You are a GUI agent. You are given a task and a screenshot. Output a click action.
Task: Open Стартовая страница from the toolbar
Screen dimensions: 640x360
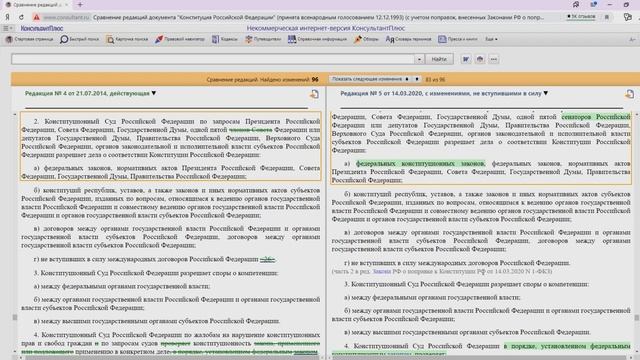pyautogui.click(x=30, y=39)
